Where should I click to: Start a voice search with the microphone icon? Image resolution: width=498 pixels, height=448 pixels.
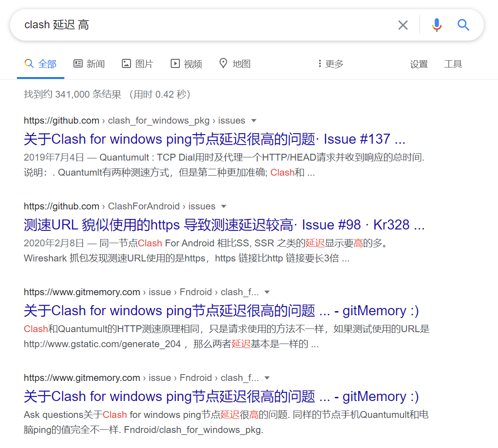click(437, 25)
